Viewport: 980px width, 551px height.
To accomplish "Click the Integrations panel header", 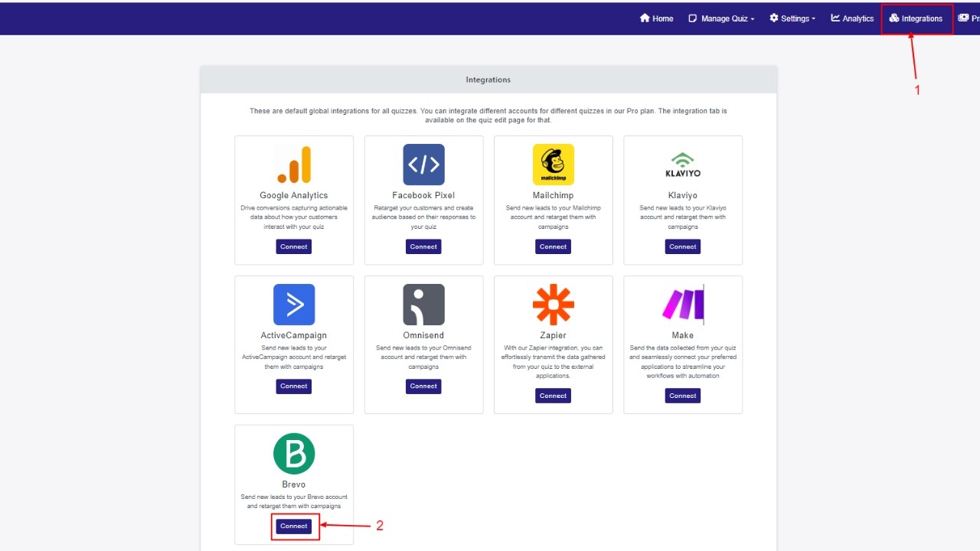I will pyautogui.click(x=488, y=80).
